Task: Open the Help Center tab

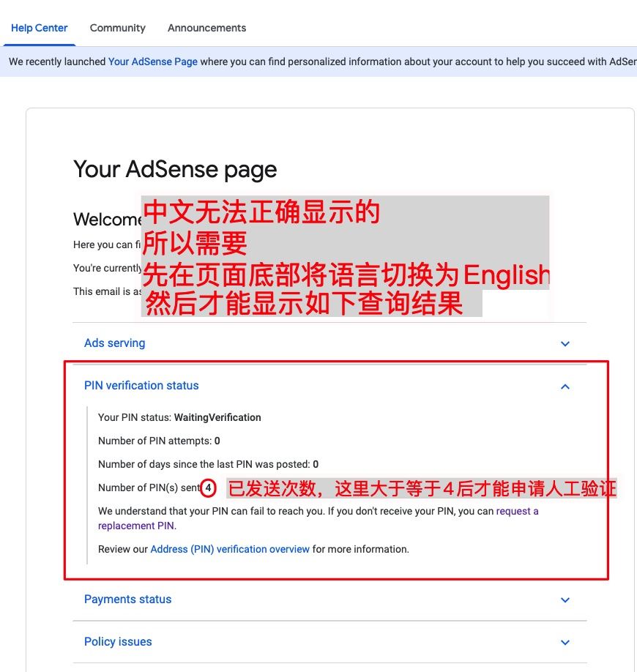Action: click(39, 28)
